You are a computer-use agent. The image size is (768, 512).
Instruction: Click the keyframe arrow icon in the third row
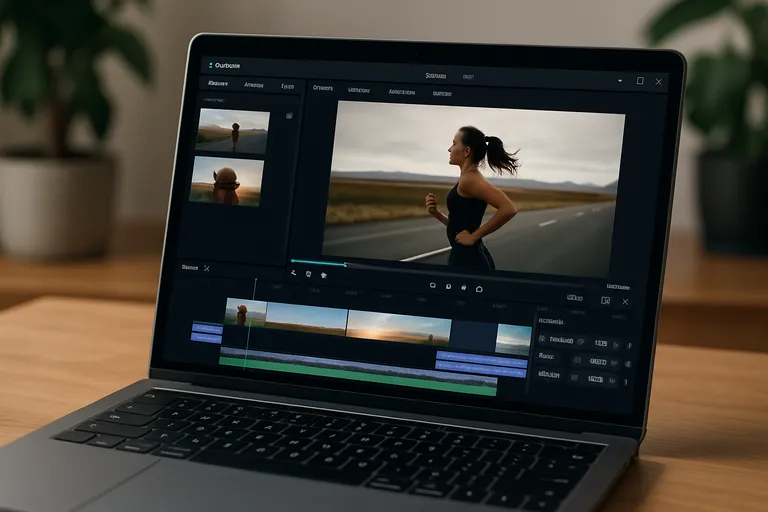click(x=612, y=381)
